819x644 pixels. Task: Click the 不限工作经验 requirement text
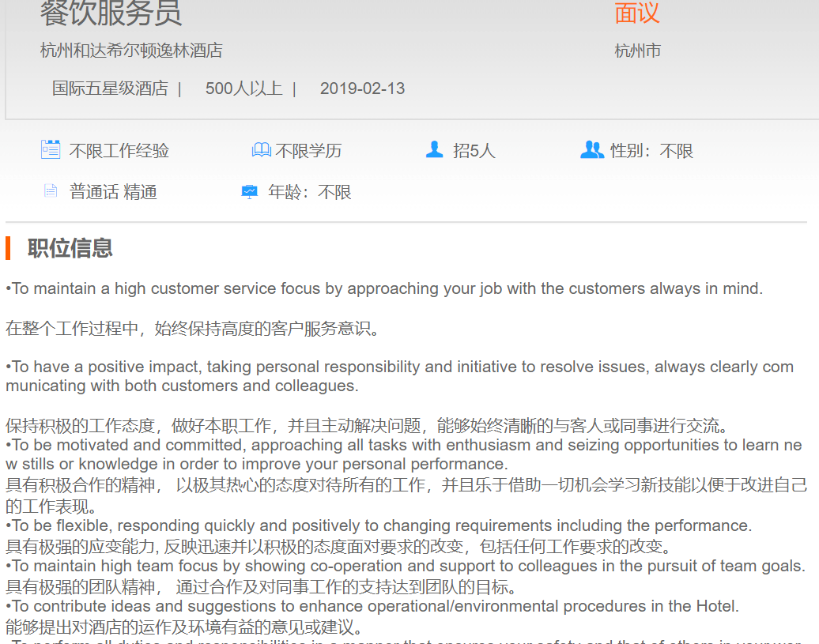119,151
